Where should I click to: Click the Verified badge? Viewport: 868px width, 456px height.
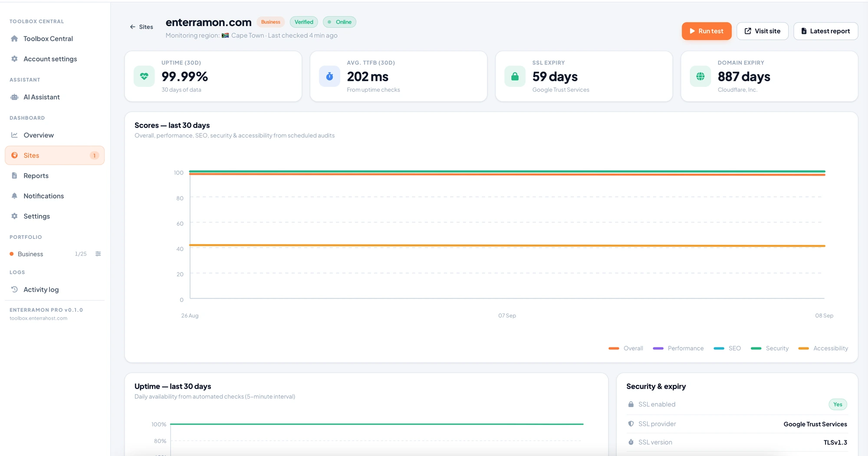pos(304,22)
